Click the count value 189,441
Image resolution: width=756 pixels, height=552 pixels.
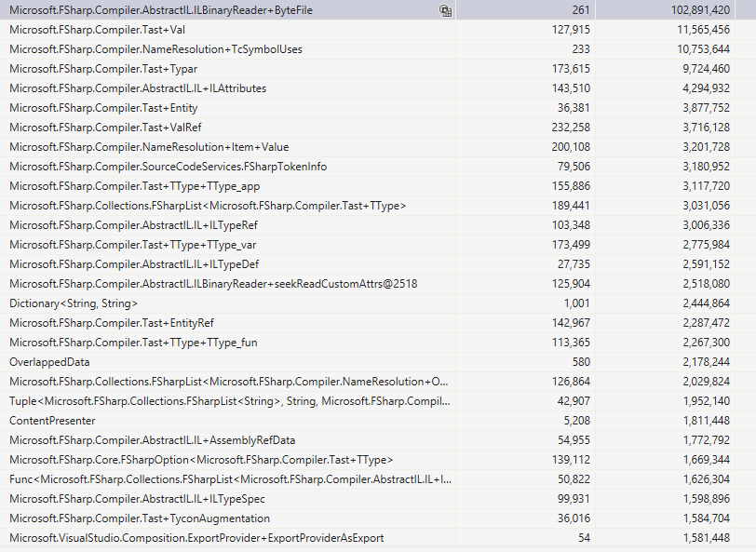tap(571, 206)
